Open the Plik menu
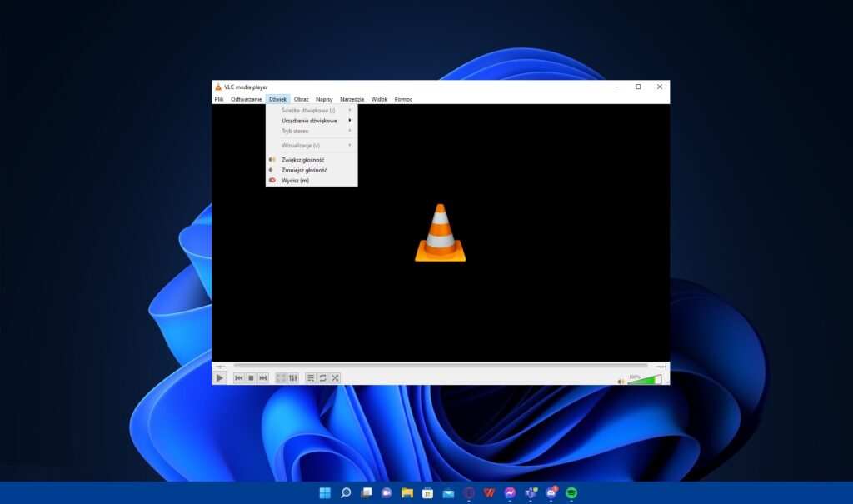 point(219,99)
